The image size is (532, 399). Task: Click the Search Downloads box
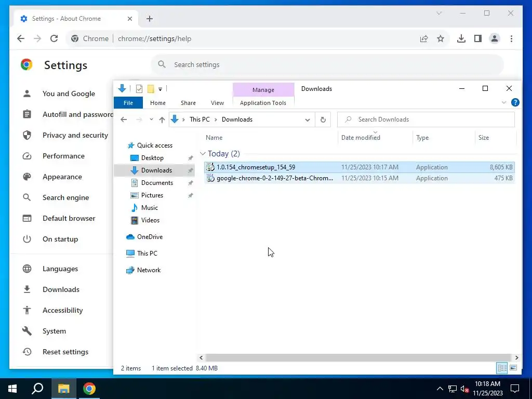(x=426, y=119)
